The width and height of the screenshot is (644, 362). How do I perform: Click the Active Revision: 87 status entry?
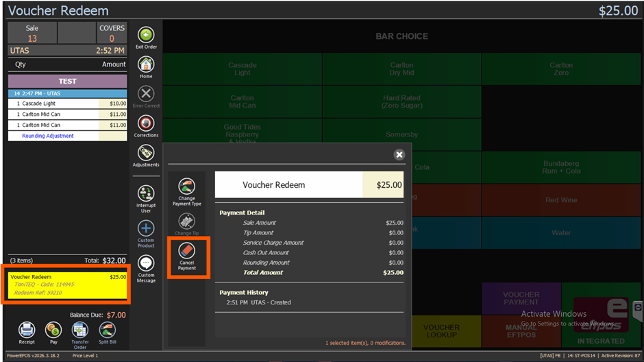621,356
